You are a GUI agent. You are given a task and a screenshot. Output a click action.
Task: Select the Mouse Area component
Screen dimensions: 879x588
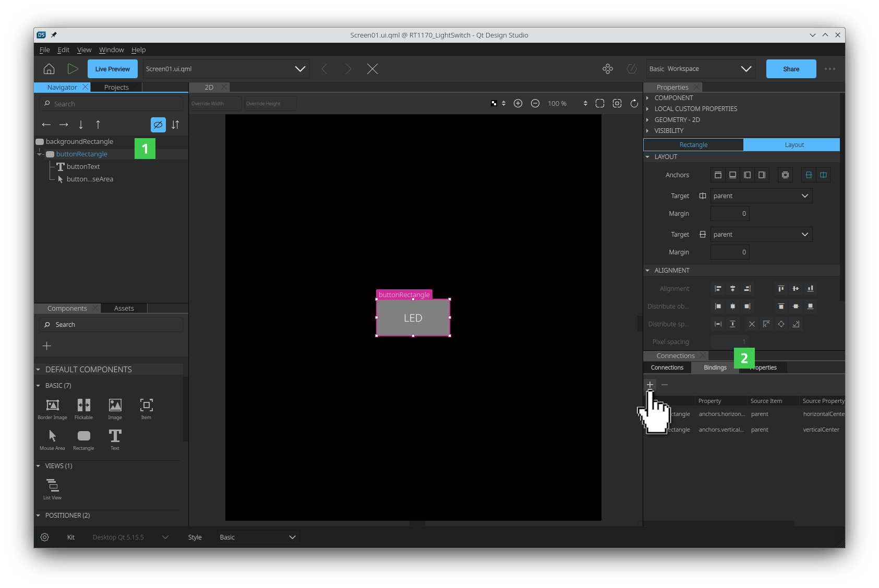52,436
